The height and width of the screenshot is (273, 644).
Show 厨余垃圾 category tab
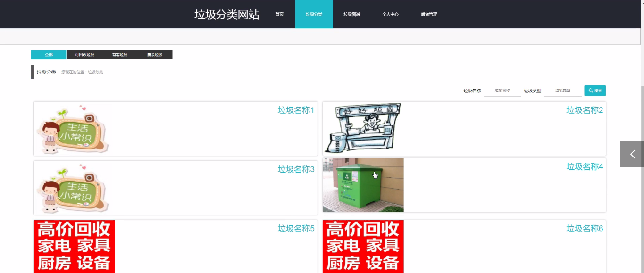point(155,55)
